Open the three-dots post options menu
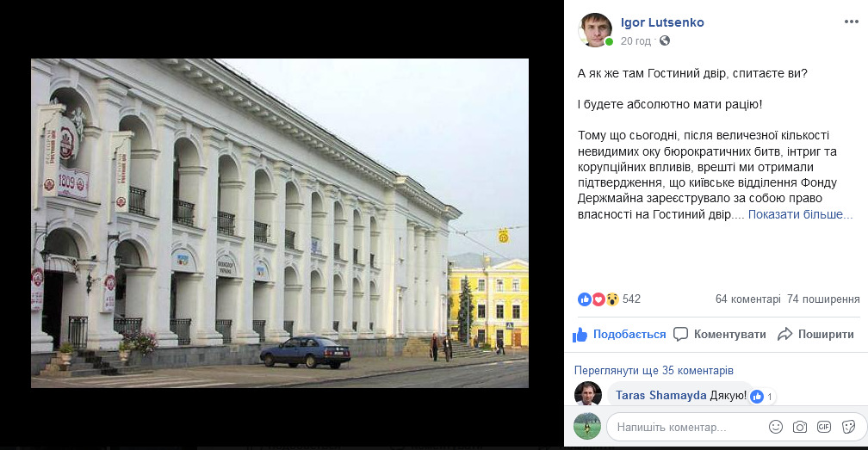 (x=851, y=22)
